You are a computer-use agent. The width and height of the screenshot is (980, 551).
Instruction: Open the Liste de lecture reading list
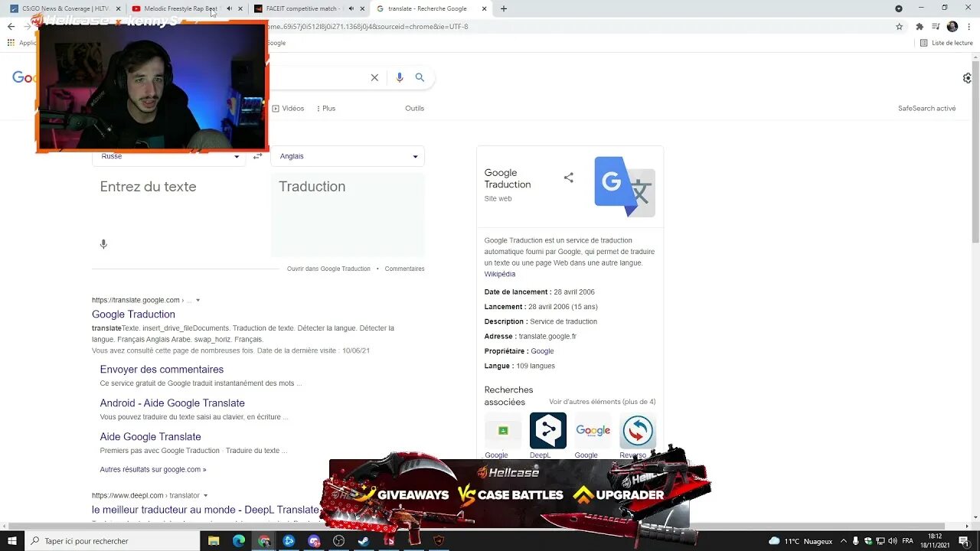(946, 43)
